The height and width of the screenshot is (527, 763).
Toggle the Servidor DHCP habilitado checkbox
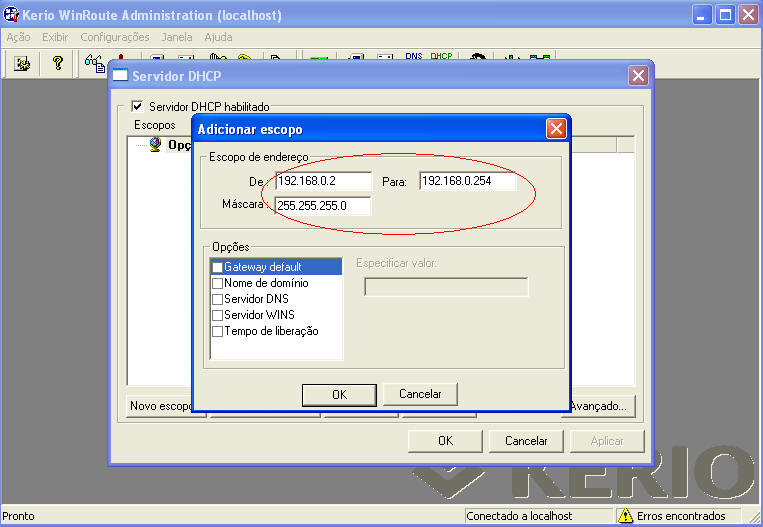coord(138,106)
